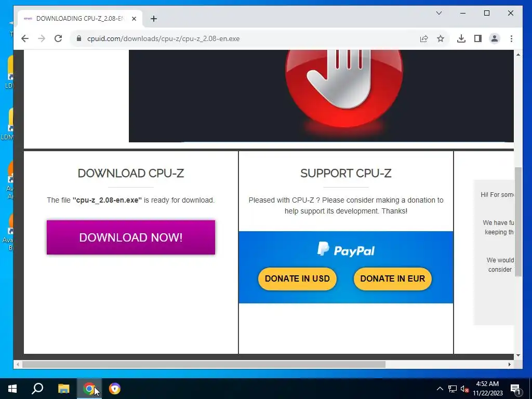532x399 pixels.
Task: Click the scroll left arrow
Action: pos(18,364)
